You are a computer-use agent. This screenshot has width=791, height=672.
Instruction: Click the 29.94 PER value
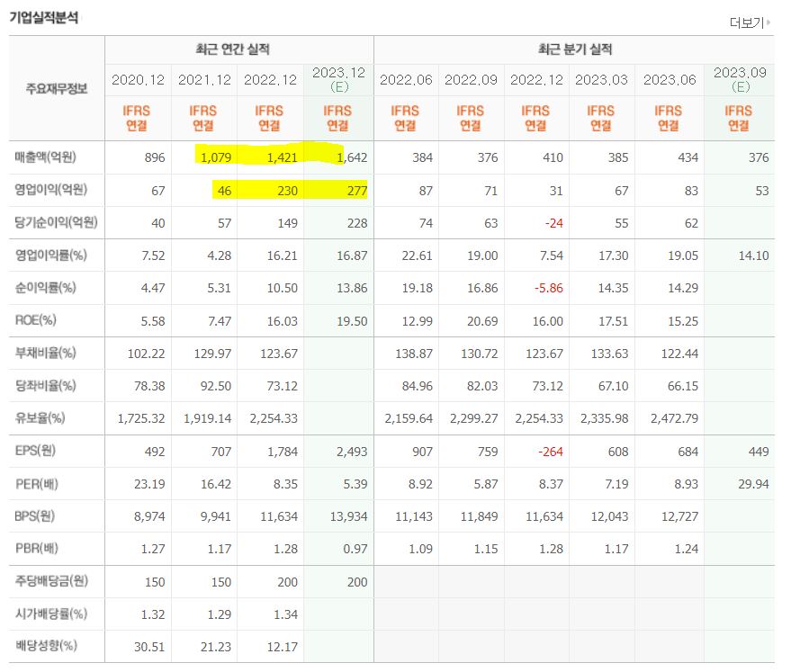pyautogui.click(x=754, y=485)
